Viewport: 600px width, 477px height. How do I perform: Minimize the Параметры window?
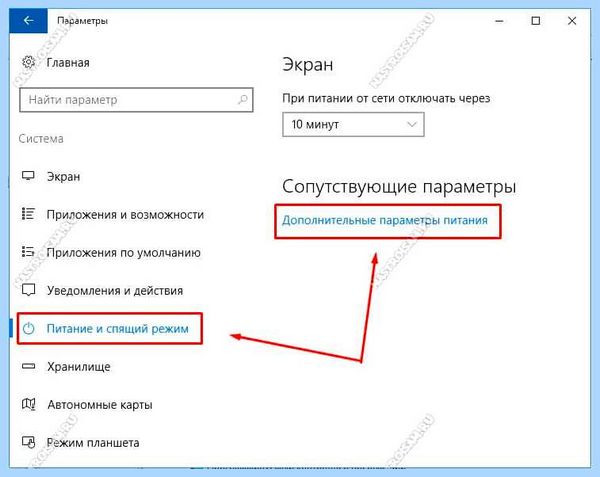pos(499,21)
